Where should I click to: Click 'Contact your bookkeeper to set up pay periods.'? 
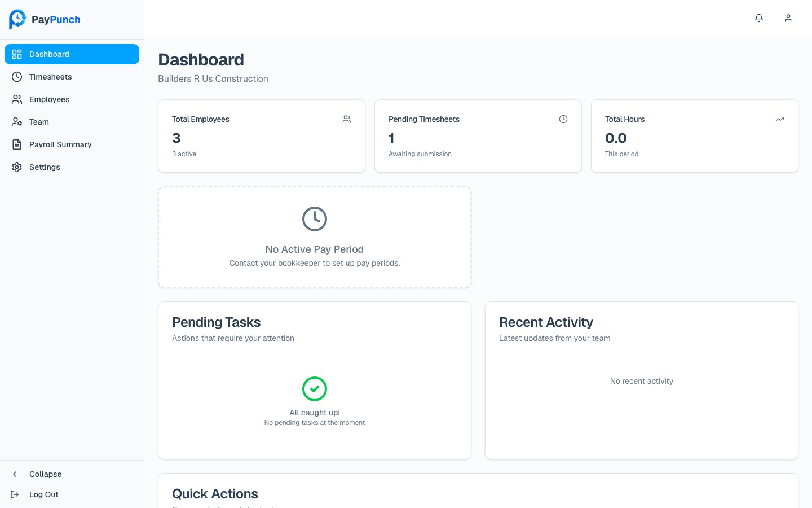(315, 263)
